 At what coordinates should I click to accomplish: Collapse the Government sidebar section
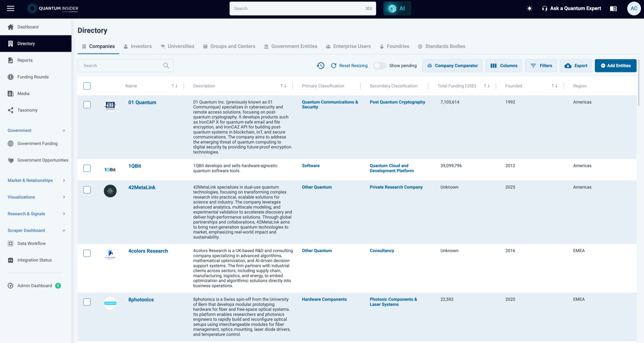(x=36, y=130)
